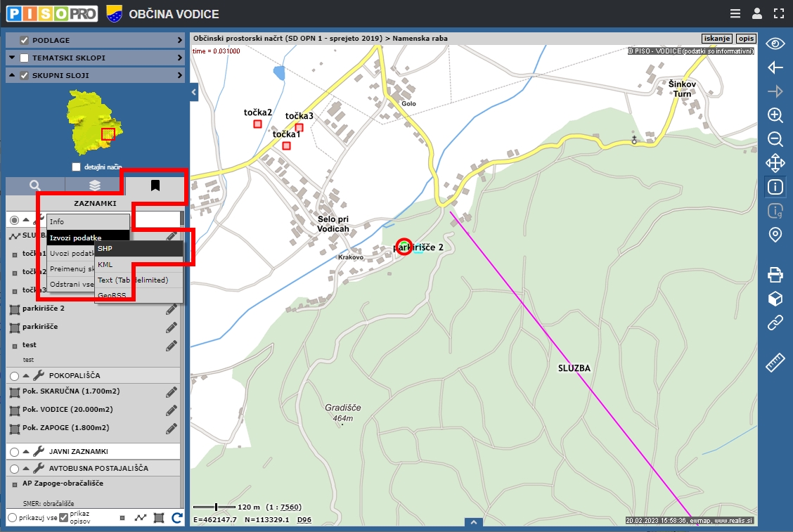Open the print tool

(775, 274)
